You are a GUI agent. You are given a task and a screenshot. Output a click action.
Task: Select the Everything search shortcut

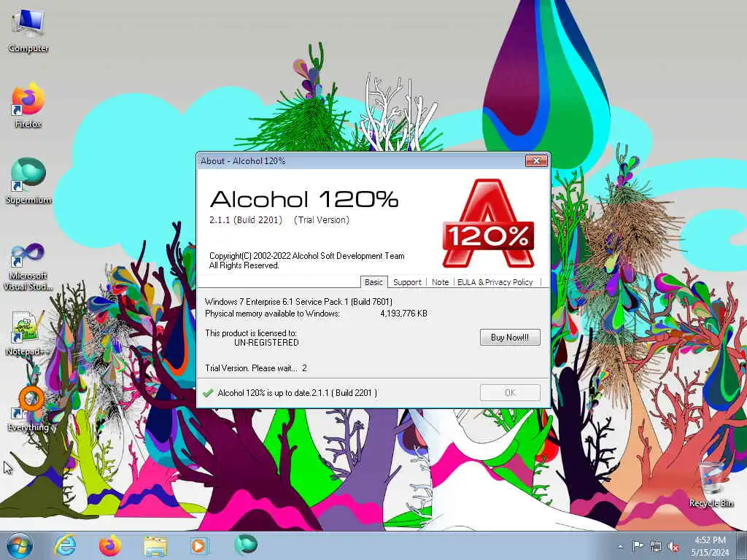tap(28, 409)
